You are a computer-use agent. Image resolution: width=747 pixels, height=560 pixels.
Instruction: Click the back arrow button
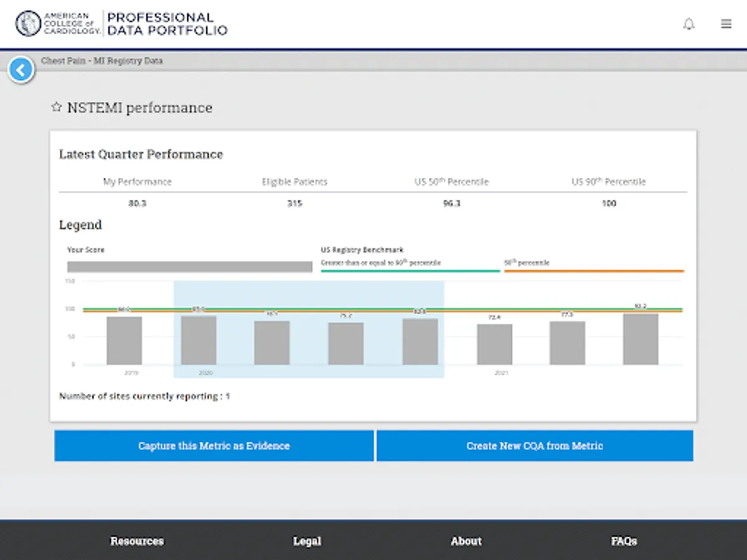coord(21,70)
